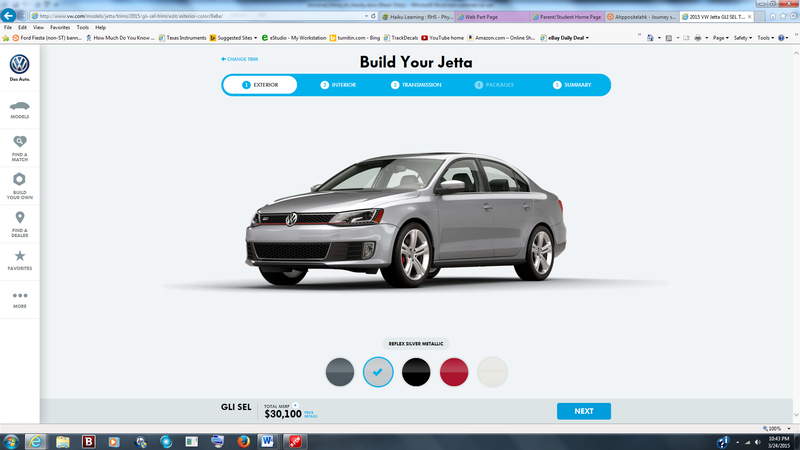Select the red exterior color swatch
800x450 pixels.
click(454, 372)
